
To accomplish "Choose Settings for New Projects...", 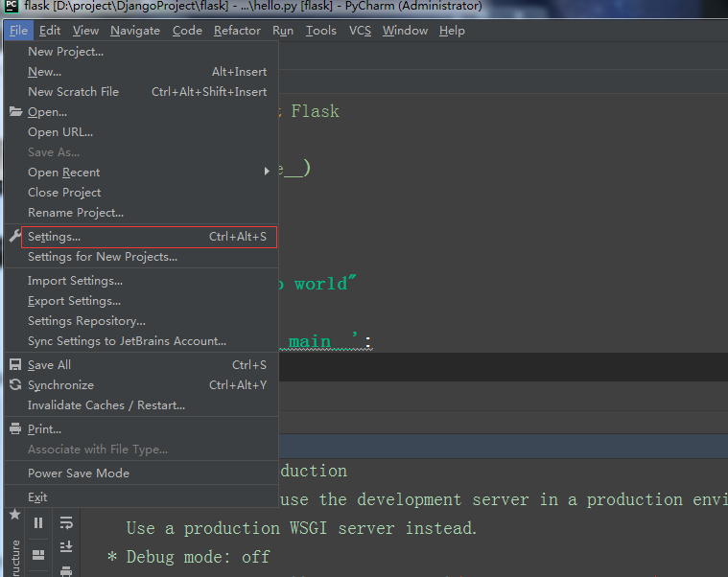I will coord(141,257).
